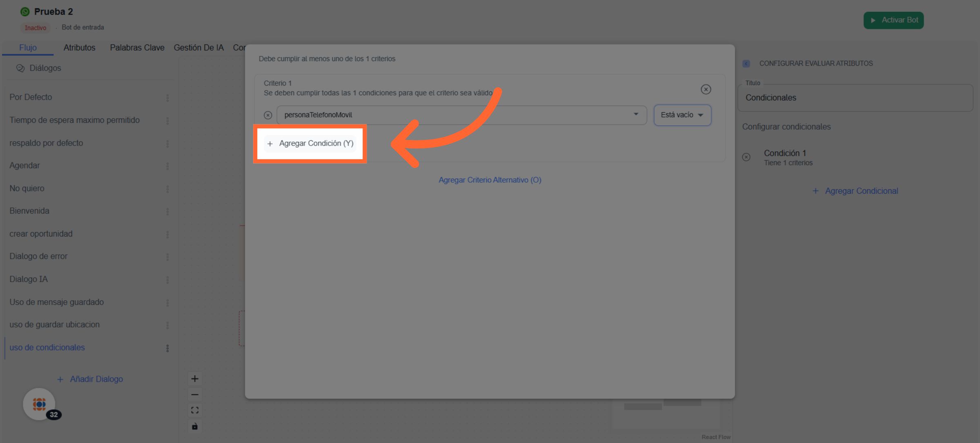Image resolution: width=980 pixels, height=443 pixels.
Task: Click Agregar Condición (Y) button
Action: coord(310,144)
